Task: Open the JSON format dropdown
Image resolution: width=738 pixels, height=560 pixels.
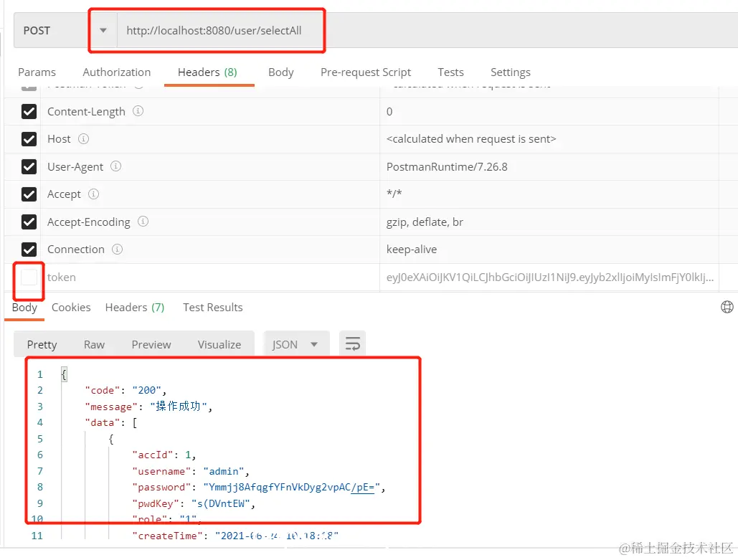Action: 296,344
